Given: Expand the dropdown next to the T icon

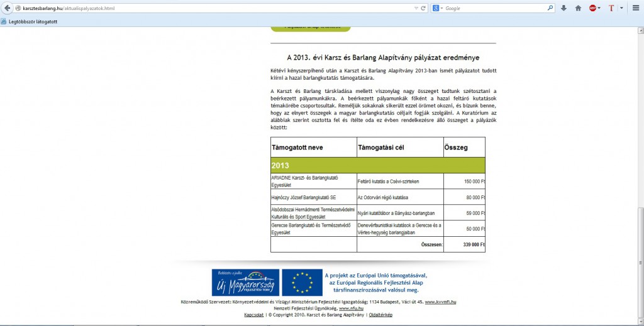Looking at the screenshot, I should click(x=621, y=8).
